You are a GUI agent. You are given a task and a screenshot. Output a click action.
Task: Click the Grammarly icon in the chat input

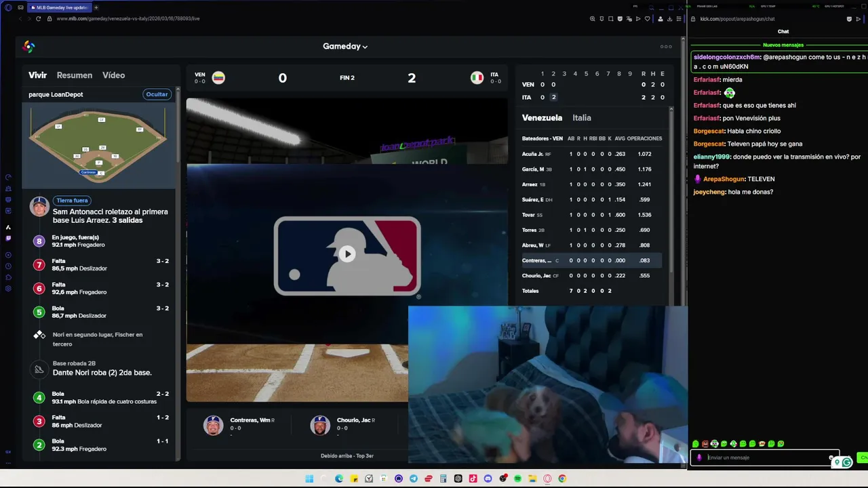pyautogui.click(x=846, y=462)
